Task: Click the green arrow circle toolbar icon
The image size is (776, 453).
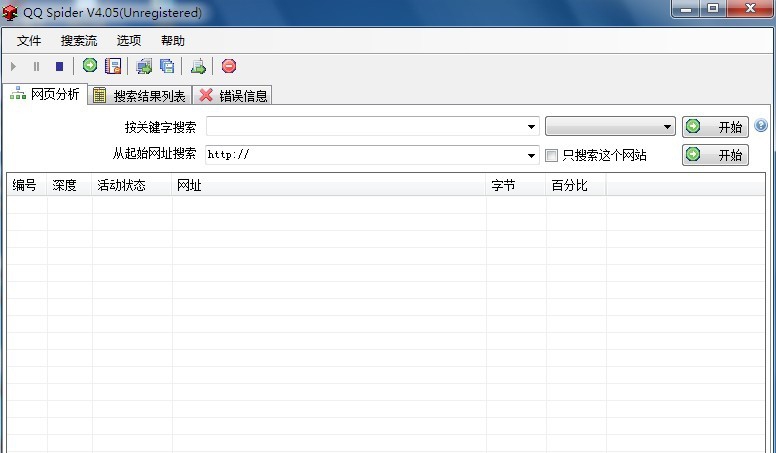Action: 90,65
